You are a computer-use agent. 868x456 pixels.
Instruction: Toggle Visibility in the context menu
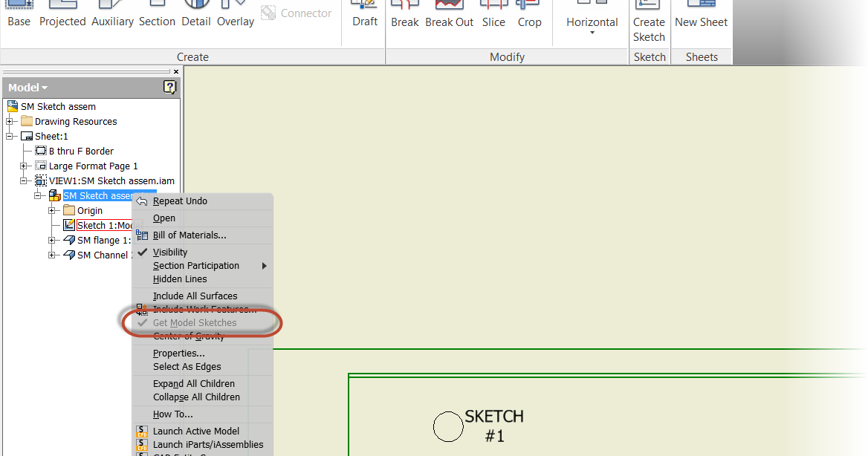click(x=169, y=252)
